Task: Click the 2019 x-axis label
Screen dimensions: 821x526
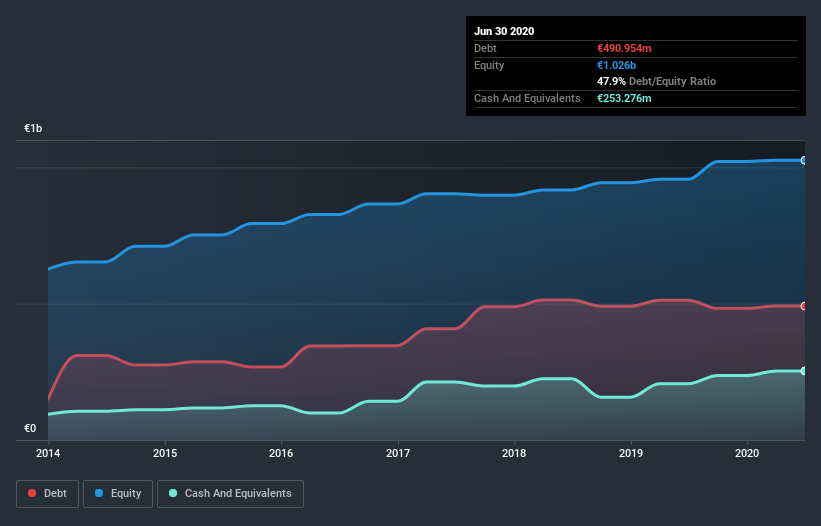Action: click(631, 453)
